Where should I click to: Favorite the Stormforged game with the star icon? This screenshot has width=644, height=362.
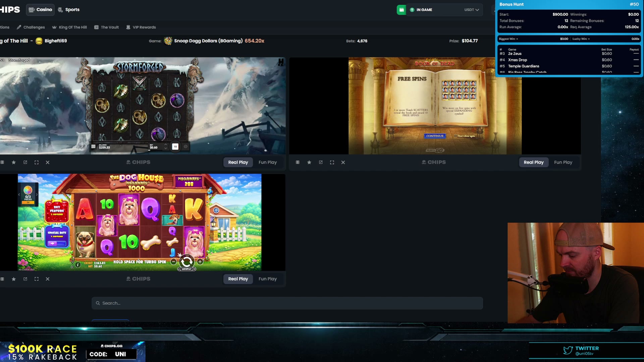pyautogui.click(x=14, y=162)
